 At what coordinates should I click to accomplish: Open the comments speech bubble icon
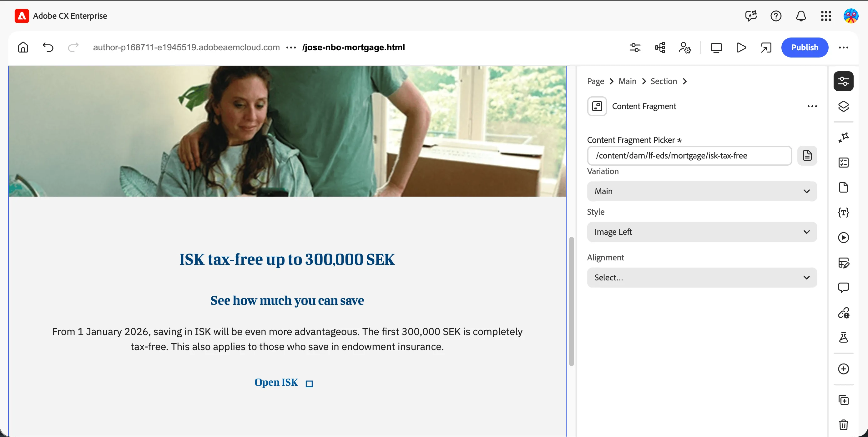pos(843,287)
